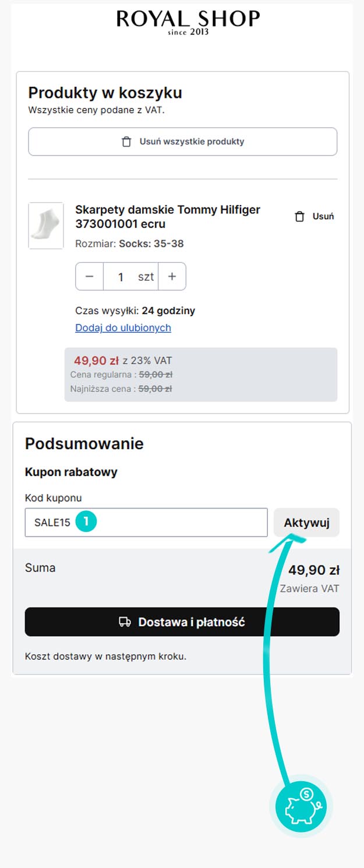
Task: Click the Kupon rabatowy heading
Action: tap(71, 472)
